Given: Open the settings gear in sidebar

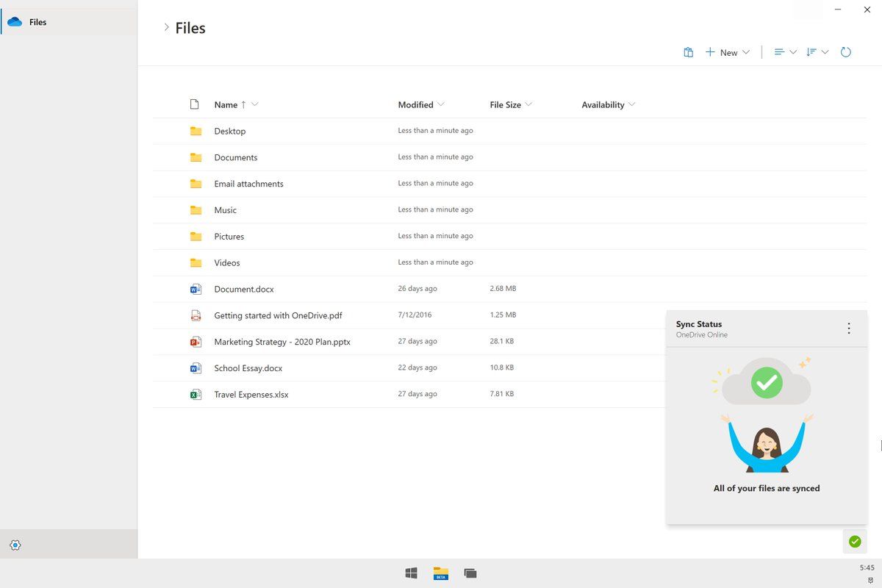Looking at the screenshot, I should (15, 545).
